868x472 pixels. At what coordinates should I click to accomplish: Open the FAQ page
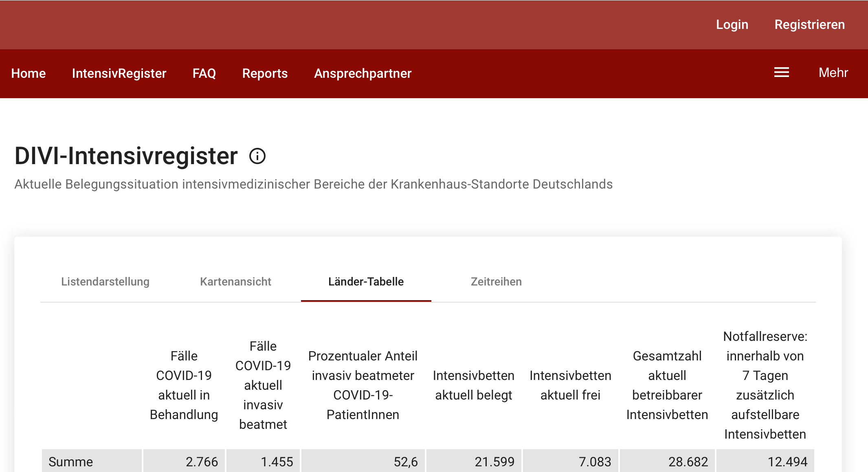coord(204,73)
